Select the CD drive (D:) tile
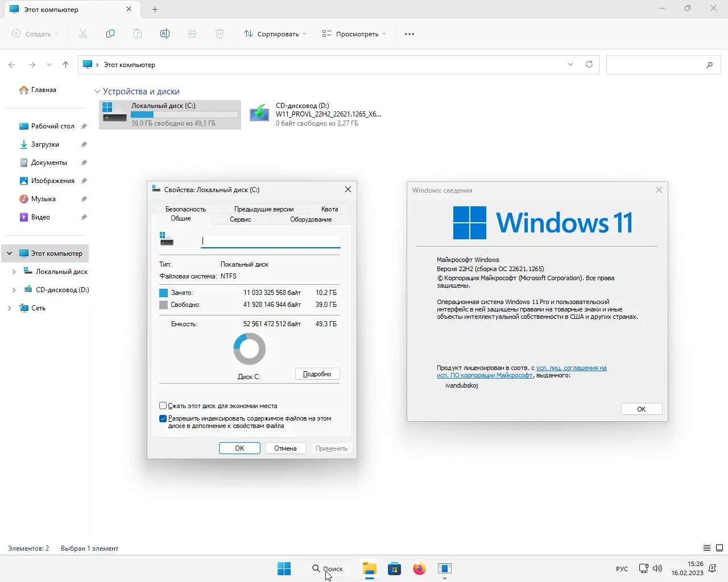 (316, 114)
